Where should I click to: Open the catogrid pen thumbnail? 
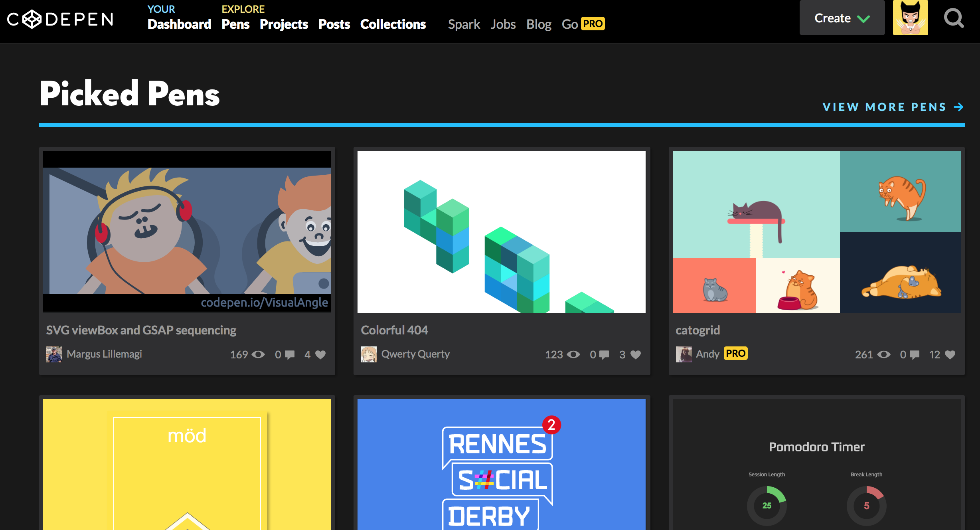pyautogui.click(x=816, y=231)
